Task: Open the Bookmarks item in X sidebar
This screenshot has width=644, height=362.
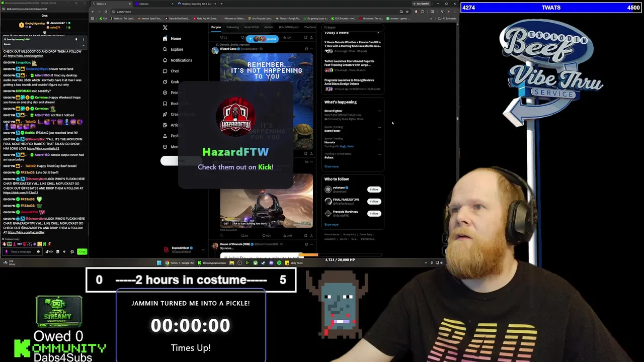Action: pos(175,104)
